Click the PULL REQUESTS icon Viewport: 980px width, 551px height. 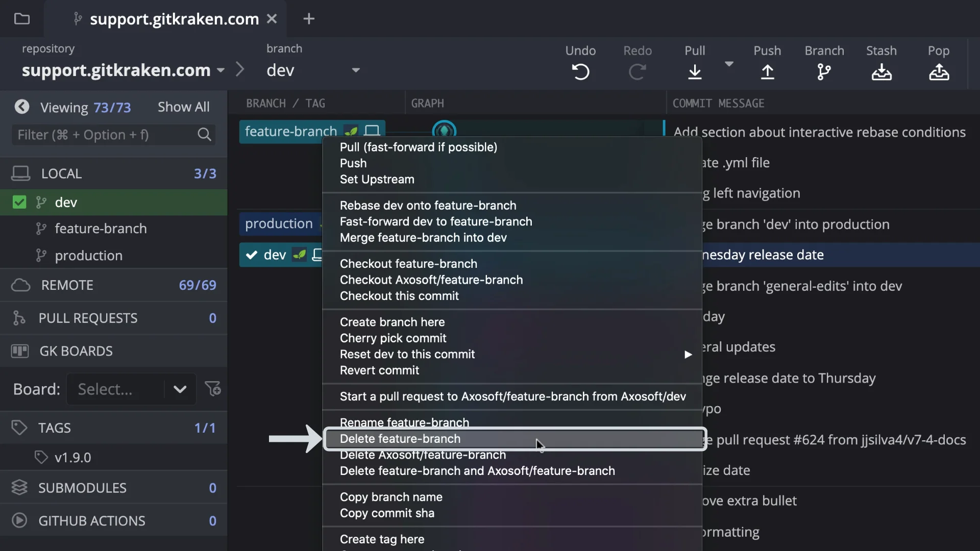tap(19, 318)
